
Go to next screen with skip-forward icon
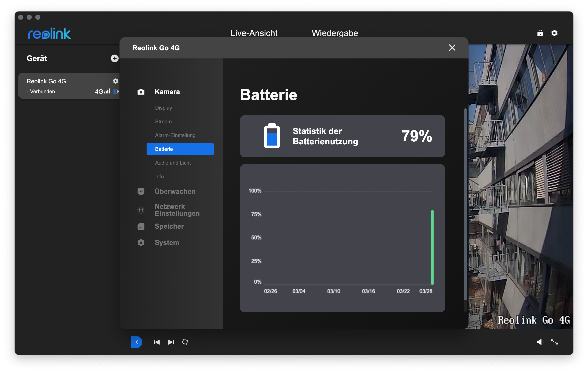[x=171, y=342]
